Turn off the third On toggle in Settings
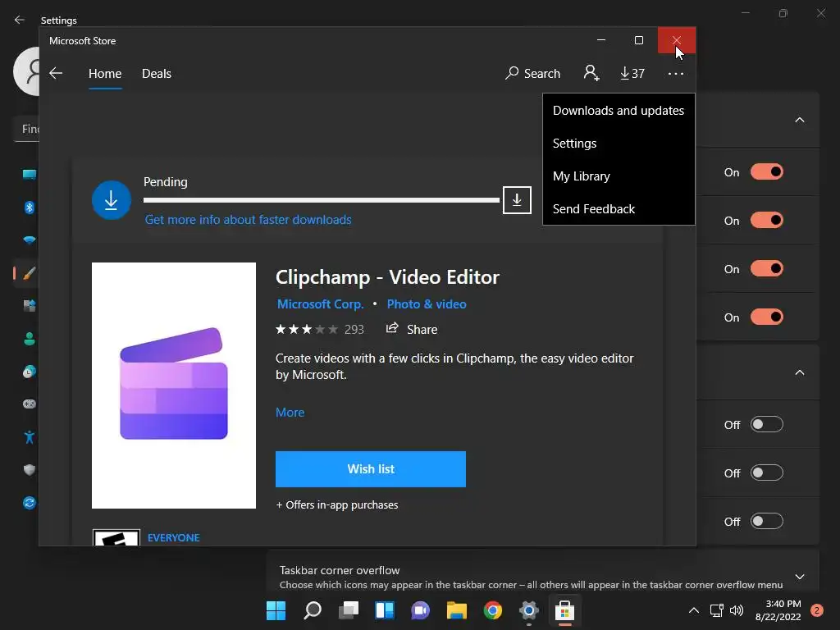Screen dimensions: 840x630 [x=767, y=268]
